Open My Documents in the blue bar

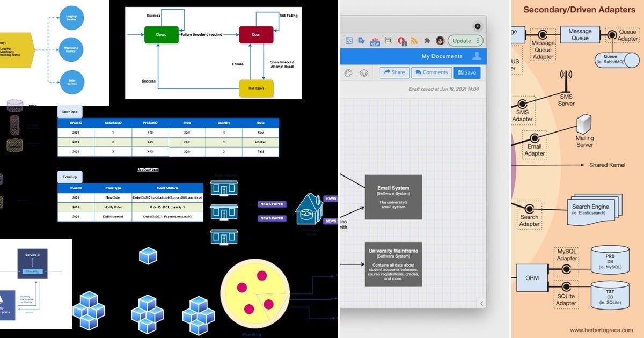tap(442, 56)
